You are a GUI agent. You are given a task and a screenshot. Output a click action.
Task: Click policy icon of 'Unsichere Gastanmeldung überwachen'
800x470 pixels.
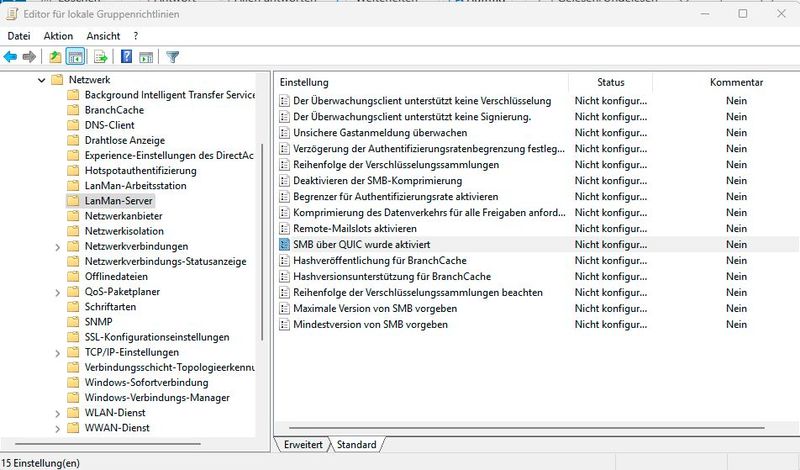284,133
